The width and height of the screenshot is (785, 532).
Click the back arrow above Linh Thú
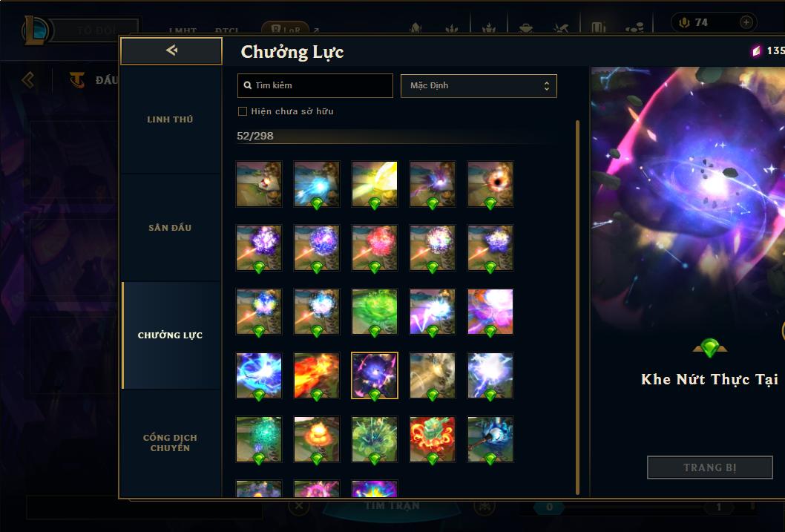click(171, 50)
